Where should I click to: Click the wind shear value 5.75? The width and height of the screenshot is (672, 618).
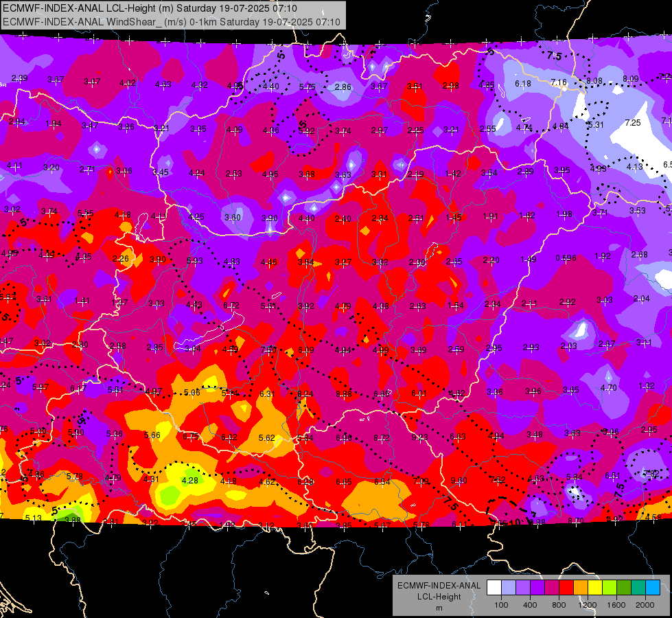tap(307, 87)
